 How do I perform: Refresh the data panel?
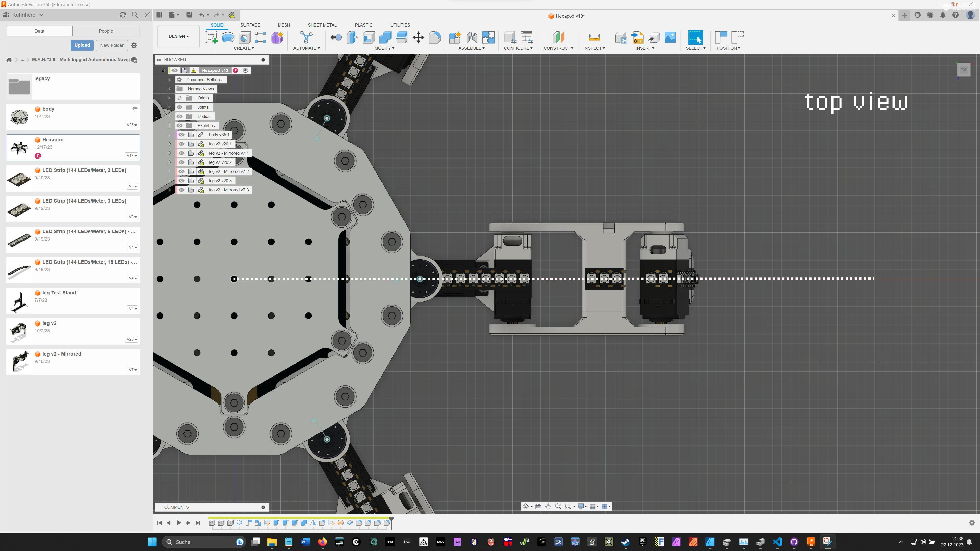tap(122, 15)
